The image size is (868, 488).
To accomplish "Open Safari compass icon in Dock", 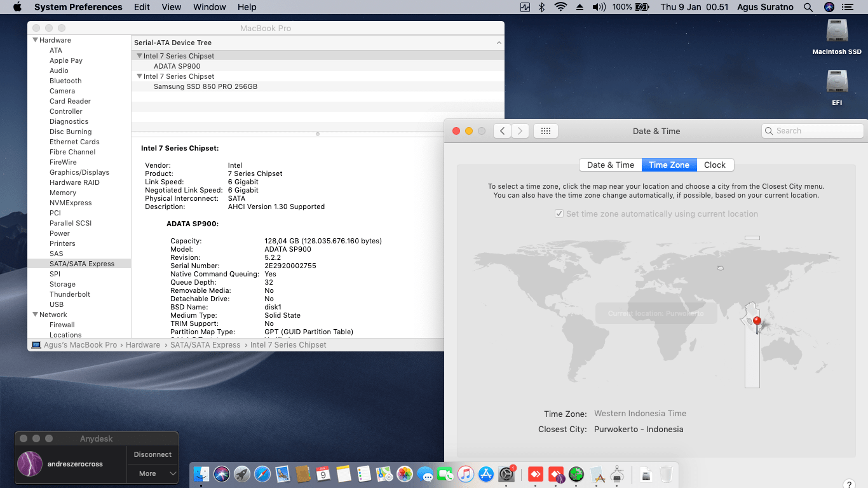I will click(x=262, y=474).
